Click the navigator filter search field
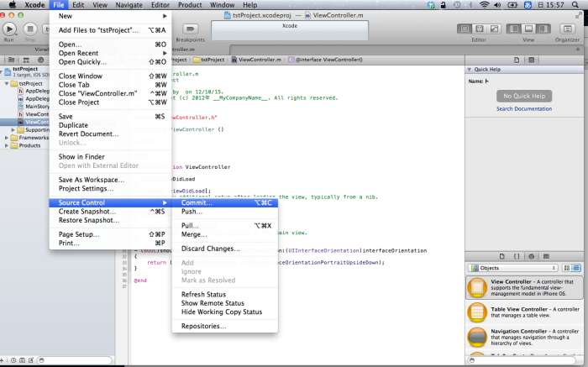 pyautogui.click(x=75, y=360)
